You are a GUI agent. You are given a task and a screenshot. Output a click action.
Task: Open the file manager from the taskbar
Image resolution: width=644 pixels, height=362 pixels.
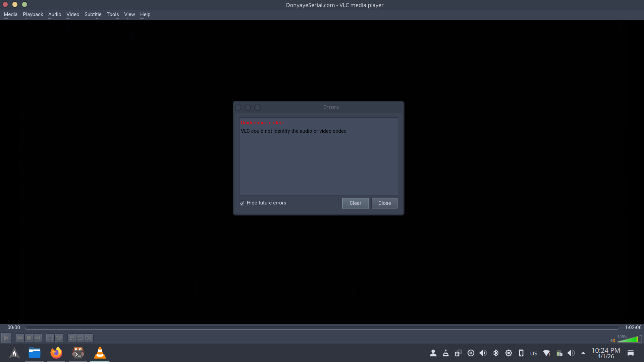35,353
